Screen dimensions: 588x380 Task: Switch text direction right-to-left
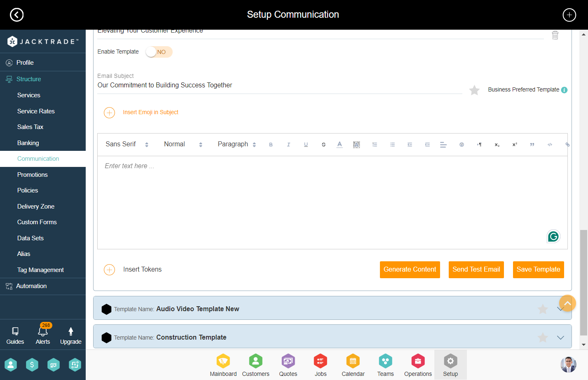pos(479,145)
